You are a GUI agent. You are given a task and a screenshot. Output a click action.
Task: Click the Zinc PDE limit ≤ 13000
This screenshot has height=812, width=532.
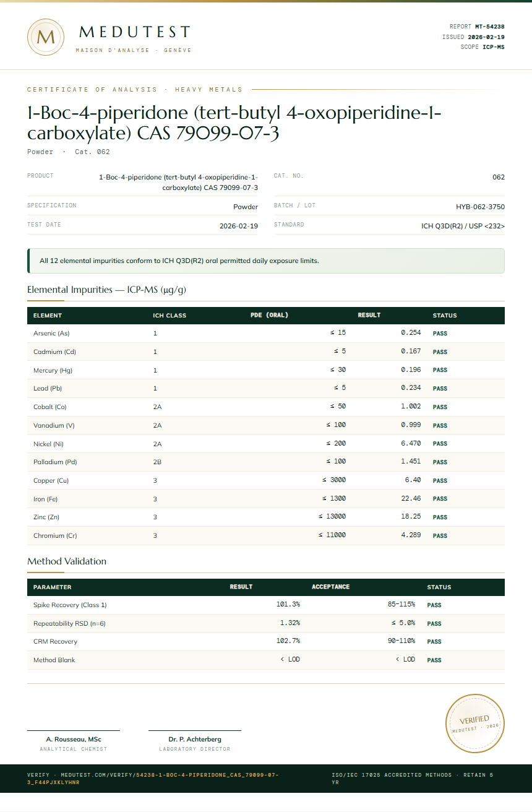tap(332, 517)
